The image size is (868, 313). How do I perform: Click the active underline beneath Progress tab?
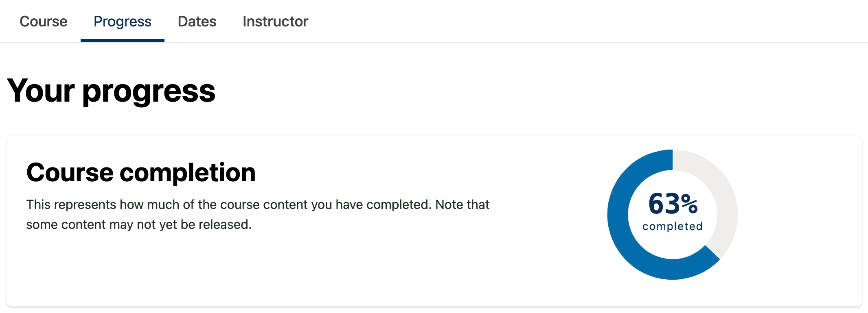[123, 40]
